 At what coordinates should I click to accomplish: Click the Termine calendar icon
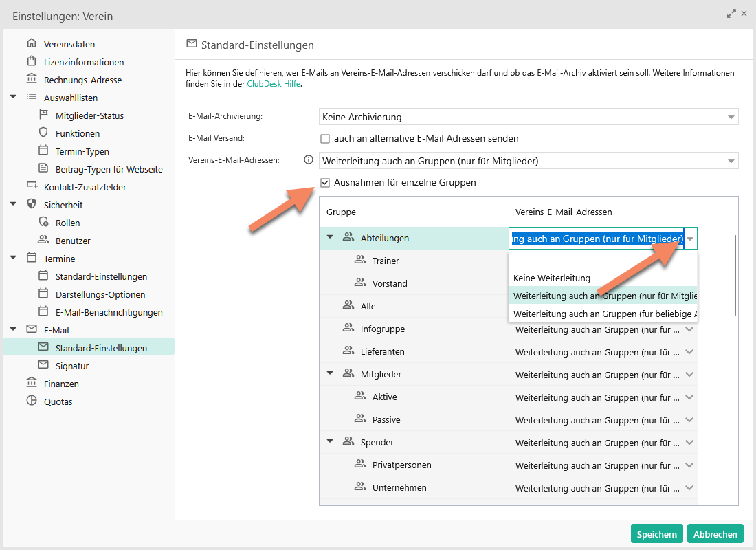pyautogui.click(x=32, y=258)
